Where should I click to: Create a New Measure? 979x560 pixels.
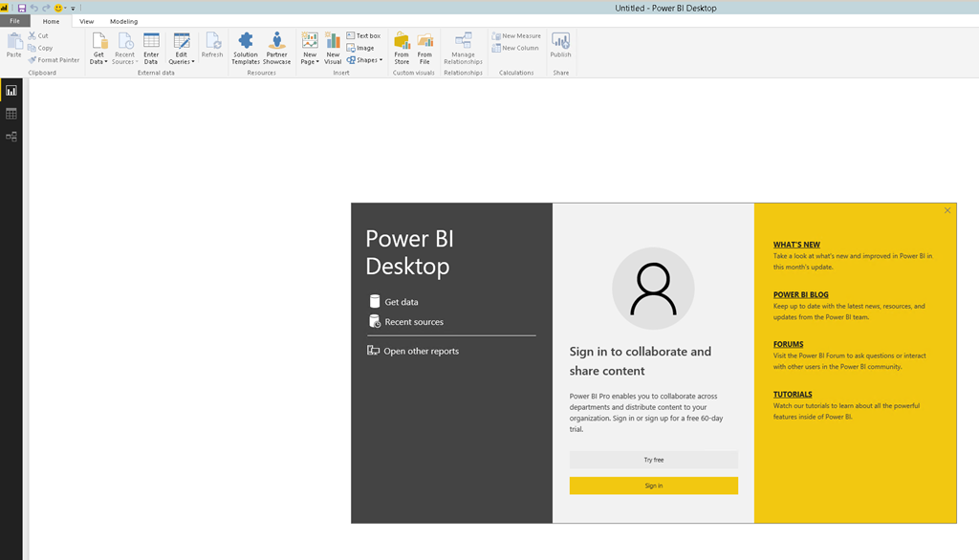click(x=516, y=35)
